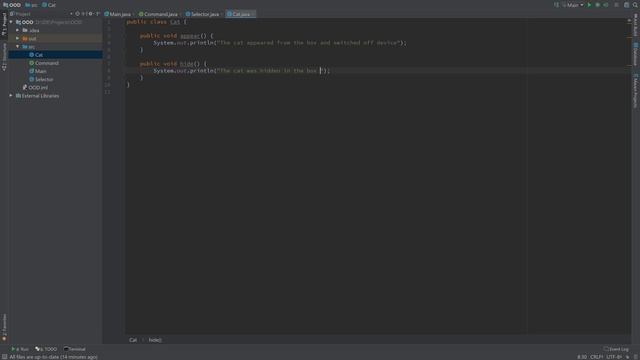Run with coverage icon in toolbar
This screenshot has width=640, height=360.
click(606, 5)
